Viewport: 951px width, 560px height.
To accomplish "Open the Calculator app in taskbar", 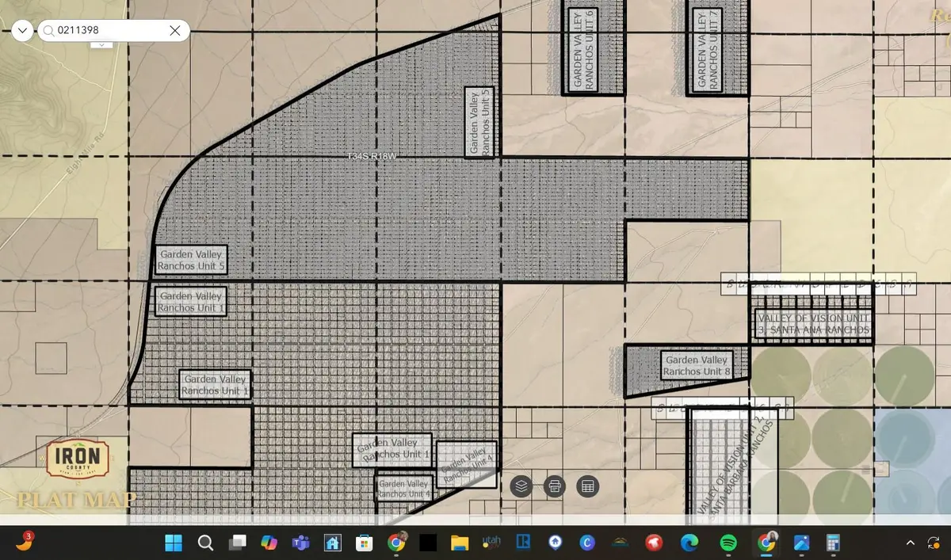I will click(833, 543).
